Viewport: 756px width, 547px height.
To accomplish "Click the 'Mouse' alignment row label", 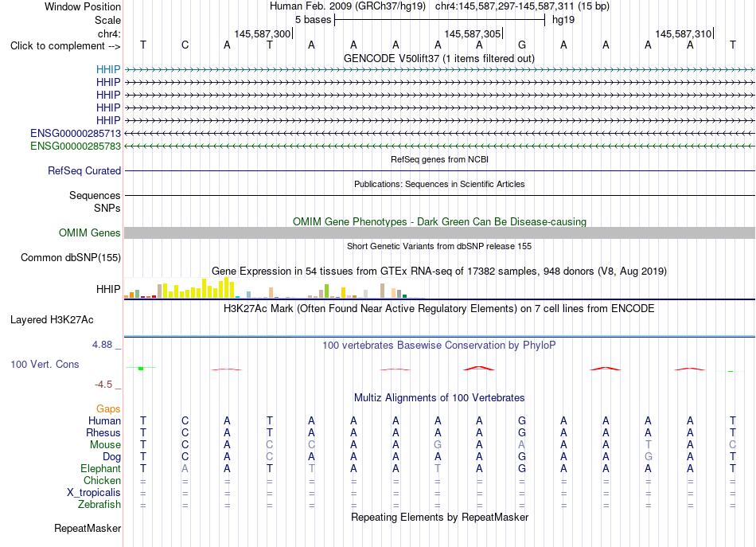I will point(105,445).
